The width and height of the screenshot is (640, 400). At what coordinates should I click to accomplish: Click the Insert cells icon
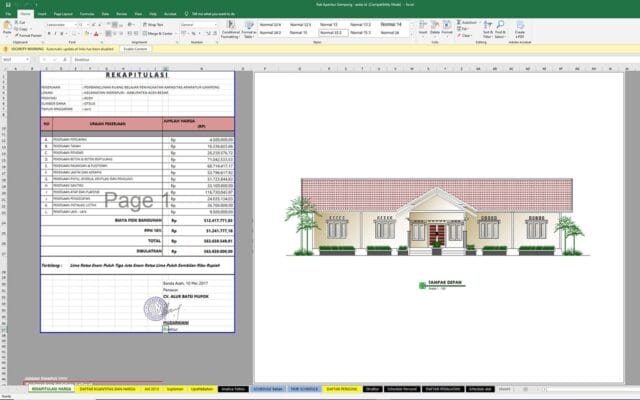point(422,26)
